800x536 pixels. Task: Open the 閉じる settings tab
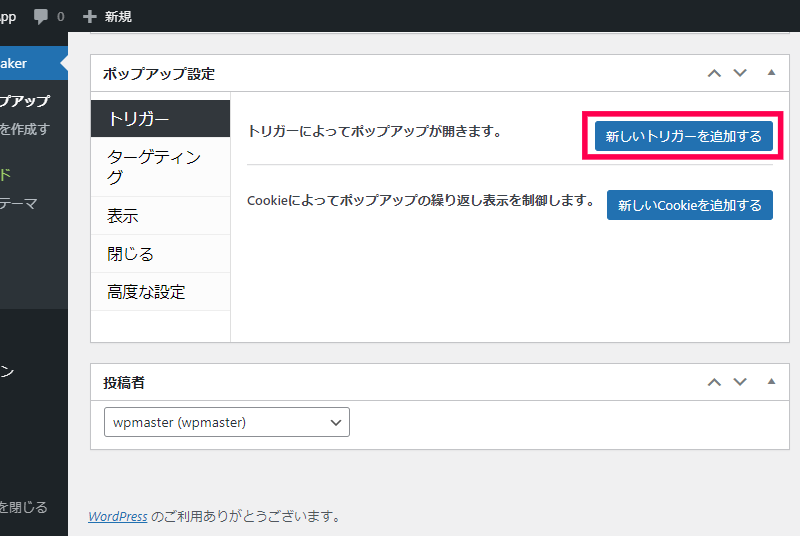tap(160, 254)
